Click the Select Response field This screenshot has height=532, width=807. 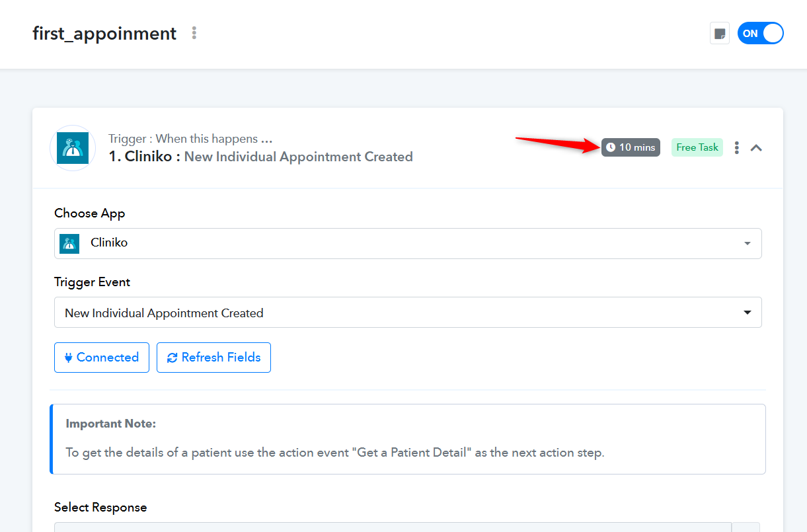click(x=393, y=527)
